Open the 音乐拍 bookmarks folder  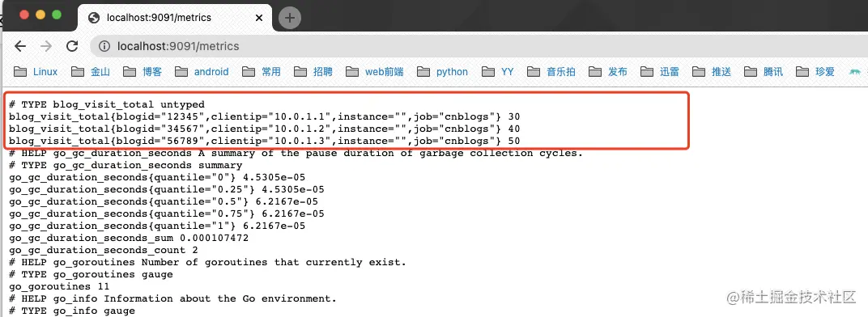(x=551, y=71)
